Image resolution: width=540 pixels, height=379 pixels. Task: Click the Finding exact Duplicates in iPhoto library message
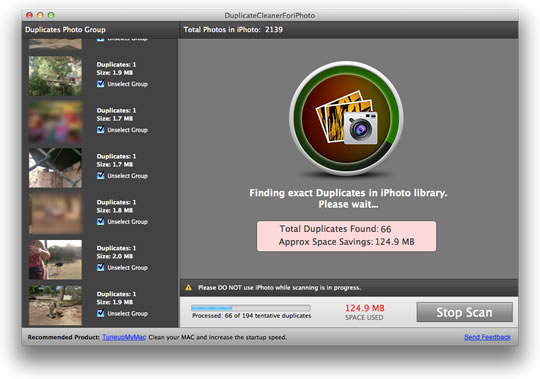tap(348, 199)
